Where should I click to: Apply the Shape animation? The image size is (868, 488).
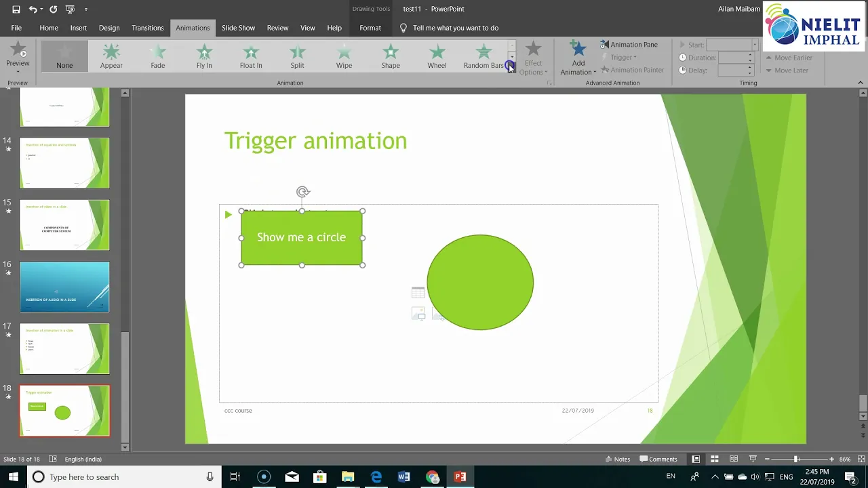pyautogui.click(x=391, y=56)
